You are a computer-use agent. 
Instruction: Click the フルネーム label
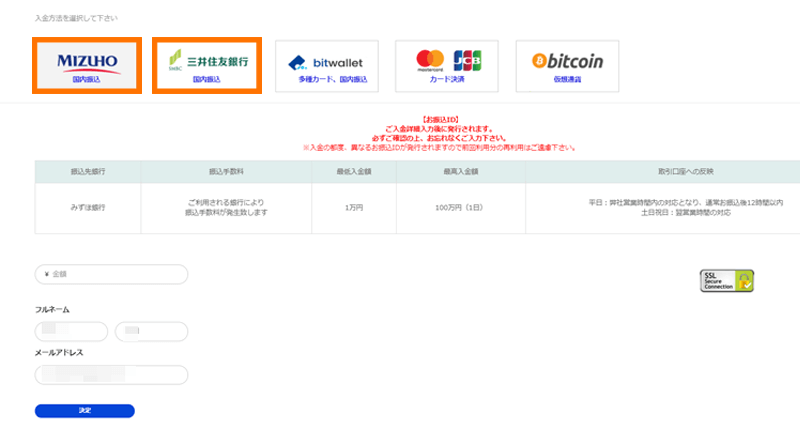[52, 310]
